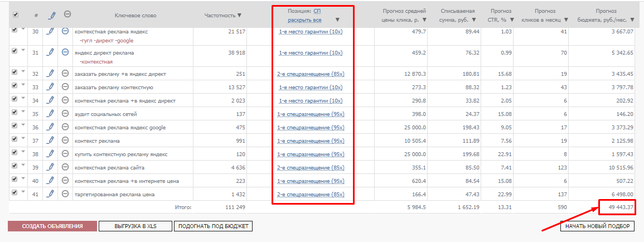Click the 'раскрыть все' link
The height and width of the screenshot is (242, 644).
[304, 20]
